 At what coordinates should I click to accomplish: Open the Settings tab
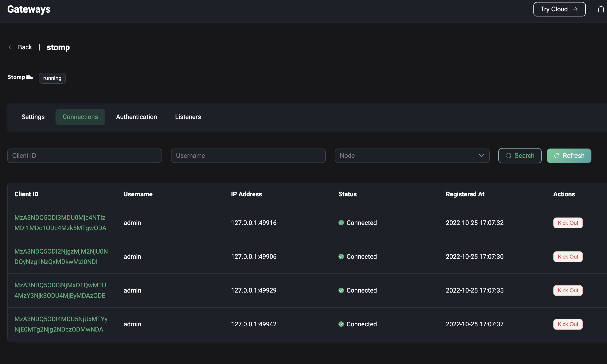[x=33, y=117]
